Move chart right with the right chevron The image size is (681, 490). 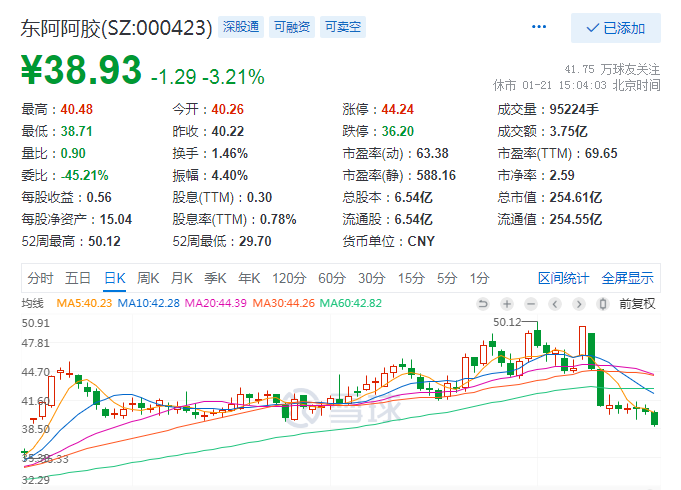579,304
